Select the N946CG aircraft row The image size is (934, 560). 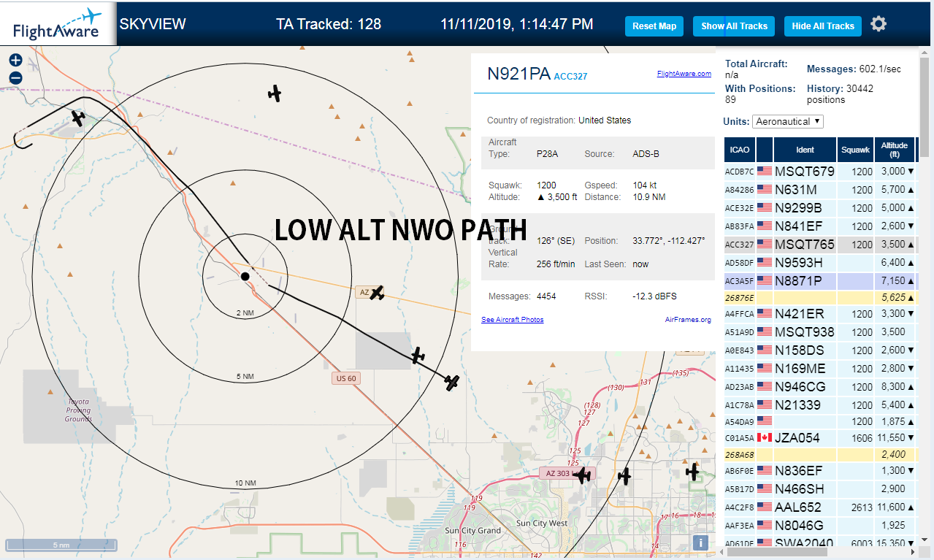pyautogui.click(x=820, y=387)
